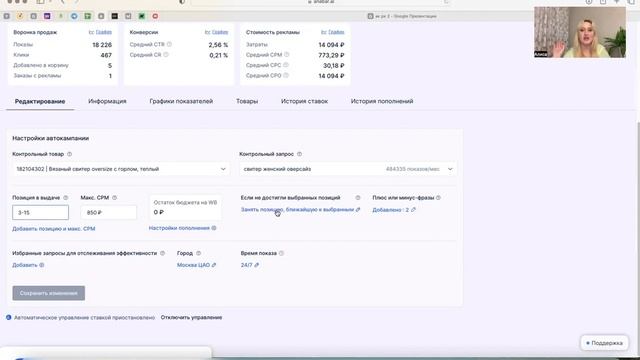The width and height of the screenshot is (640, 360).
Task: Click Отключить управление link
Action: [x=191, y=318]
